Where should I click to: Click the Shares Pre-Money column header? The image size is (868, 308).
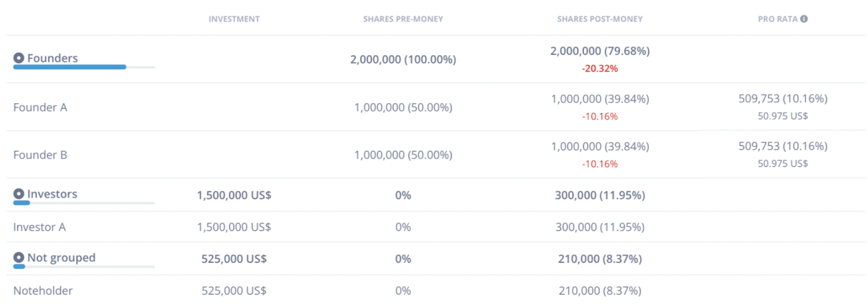(x=403, y=19)
